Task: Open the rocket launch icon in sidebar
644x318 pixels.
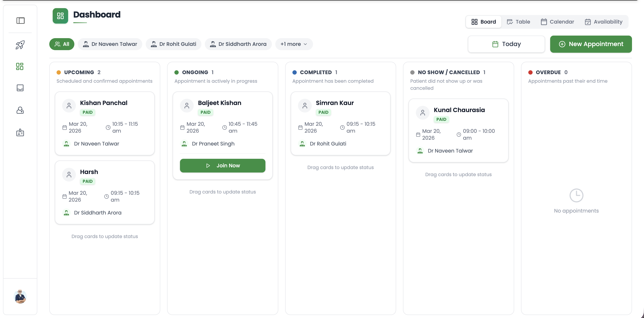Action: 20,45
